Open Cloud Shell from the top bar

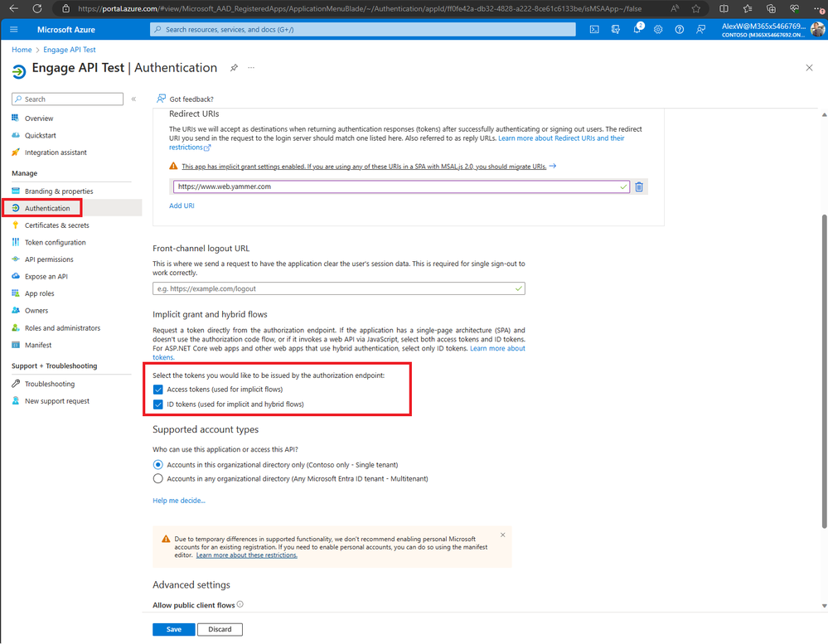(594, 30)
